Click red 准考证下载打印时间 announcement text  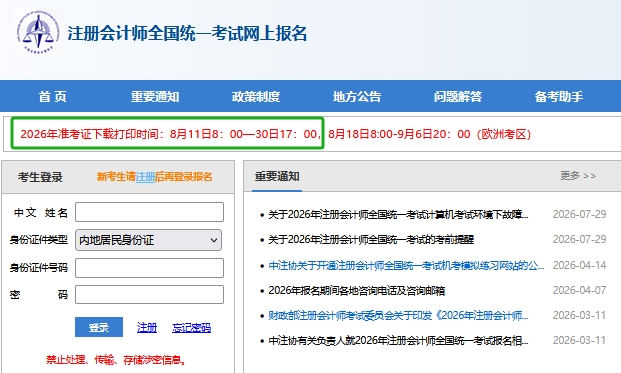point(169,134)
